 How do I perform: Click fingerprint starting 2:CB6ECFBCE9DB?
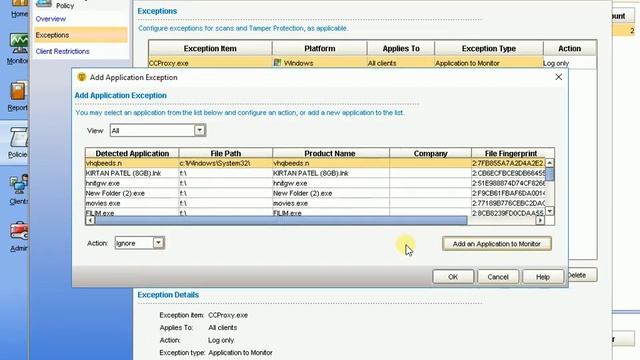click(508, 173)
